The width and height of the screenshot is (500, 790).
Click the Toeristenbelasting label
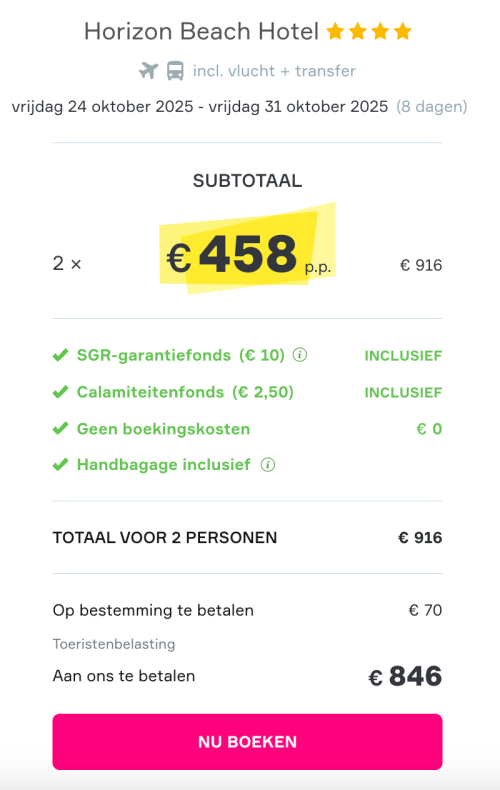point(114,644)
